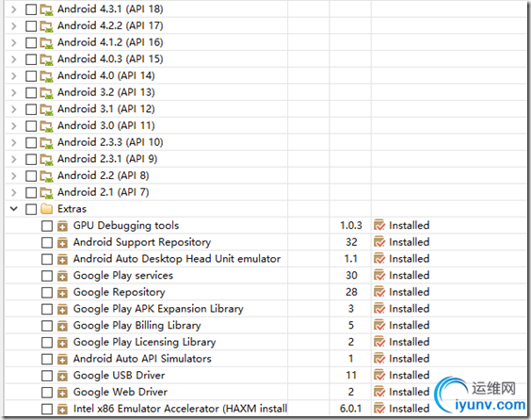The width and height of the screenshot is (531, 420).
Task: Expand the Android 2.3.1 (API 9) node
Action: pos(13,159)
